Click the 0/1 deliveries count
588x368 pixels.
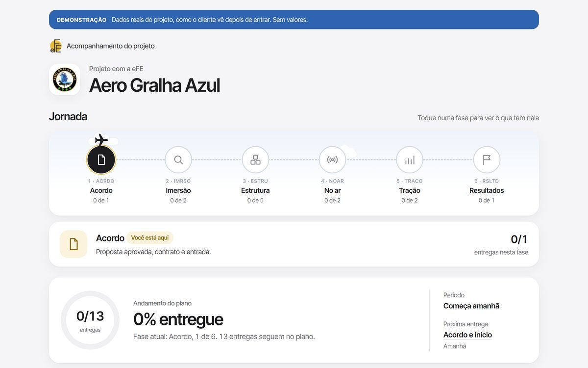pos(519,239)
